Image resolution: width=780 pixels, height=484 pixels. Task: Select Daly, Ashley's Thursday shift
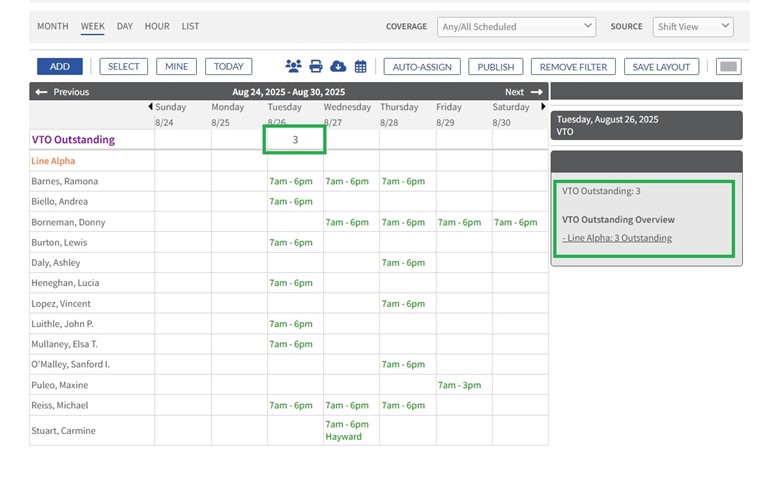point(403,263)
